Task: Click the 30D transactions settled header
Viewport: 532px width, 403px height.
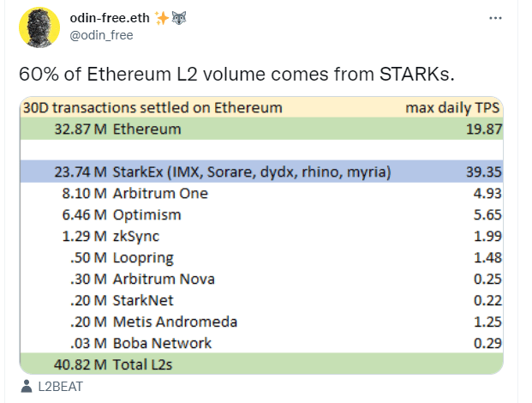Action: click(x=152, y=108)
